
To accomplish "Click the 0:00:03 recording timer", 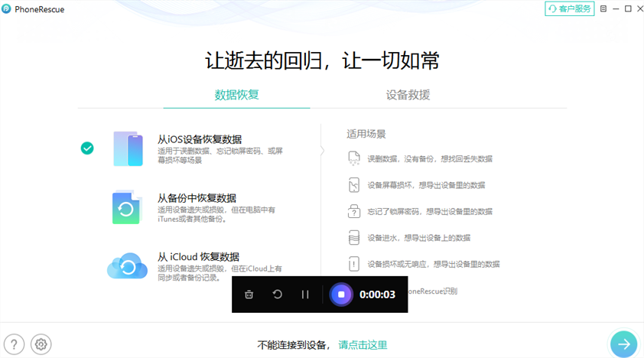I will pyautogui.click(x=377, y=295).
